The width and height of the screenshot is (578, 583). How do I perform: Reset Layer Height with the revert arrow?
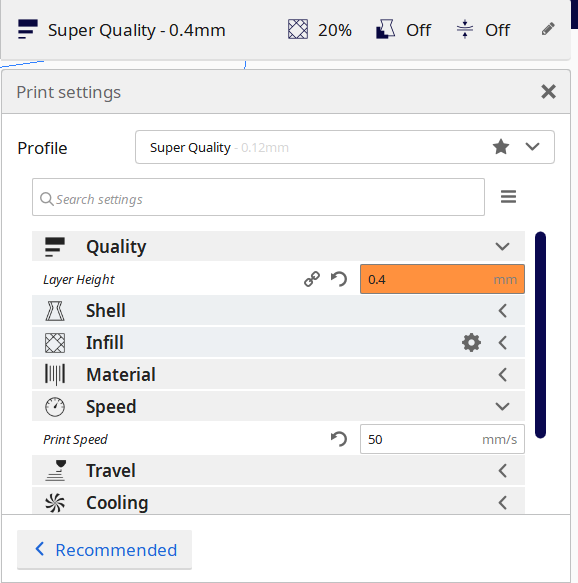tap(339, 279)
